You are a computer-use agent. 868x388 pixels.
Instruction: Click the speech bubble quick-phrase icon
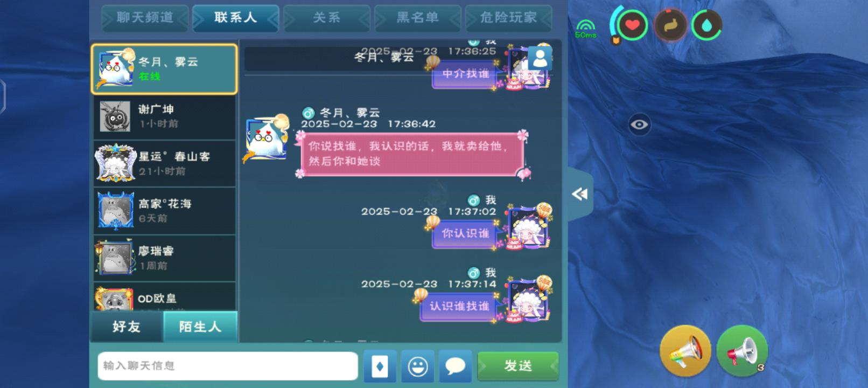(x=456, y=366)
